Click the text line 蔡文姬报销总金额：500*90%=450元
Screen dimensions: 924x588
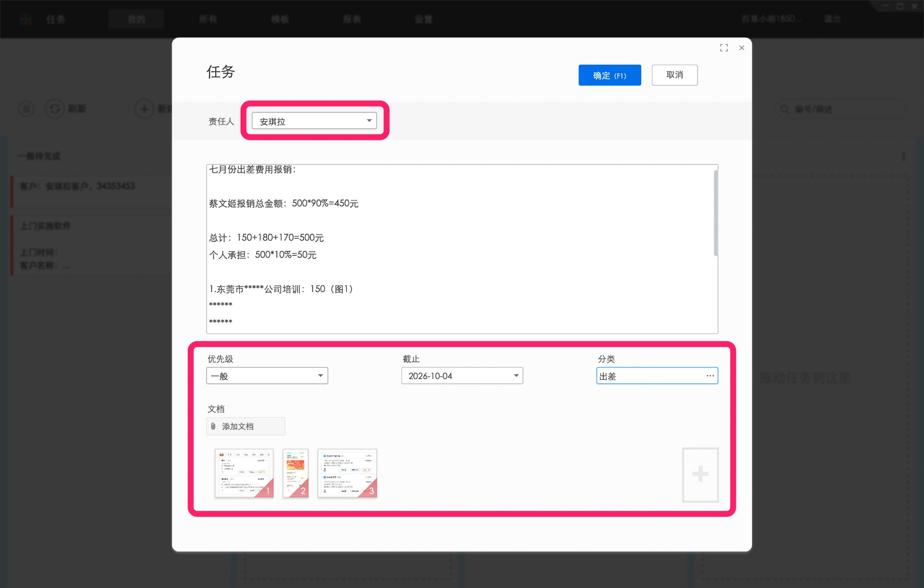284,203
